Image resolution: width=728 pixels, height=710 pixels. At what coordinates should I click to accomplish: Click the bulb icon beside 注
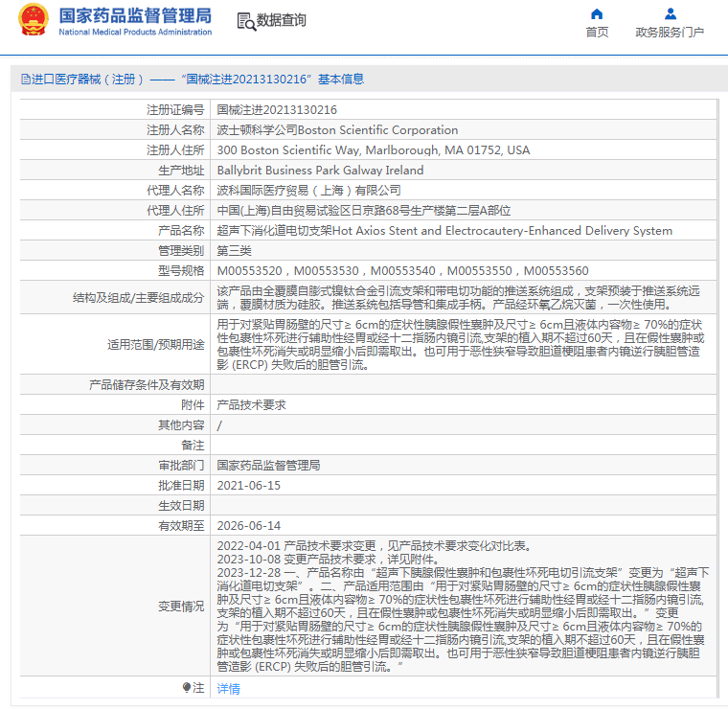187,687
